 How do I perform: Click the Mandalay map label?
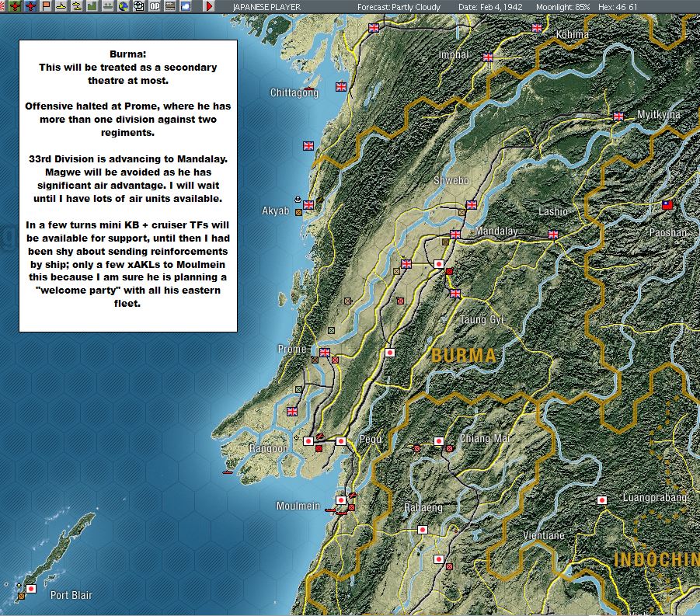pos(496,231)
